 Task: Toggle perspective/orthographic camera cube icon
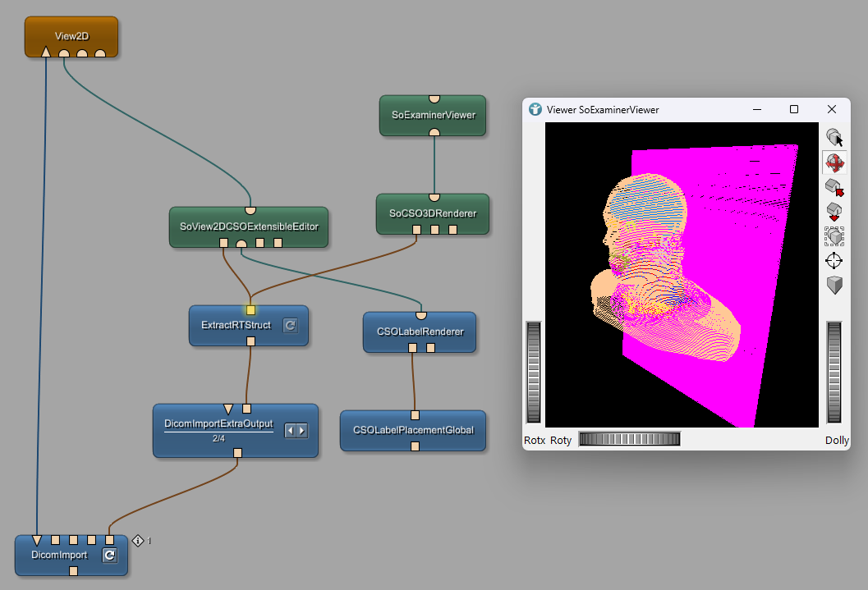(834, 286)
